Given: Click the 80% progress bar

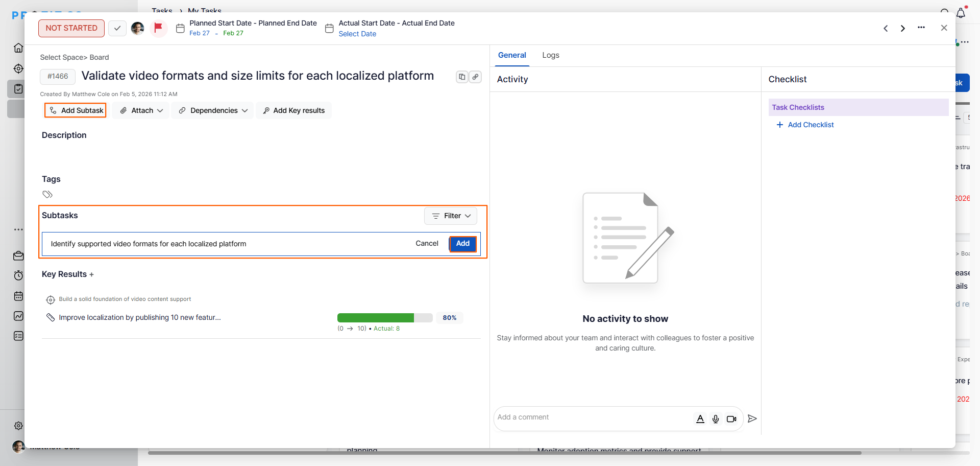Looking at the screenshot, I should 385,317.
